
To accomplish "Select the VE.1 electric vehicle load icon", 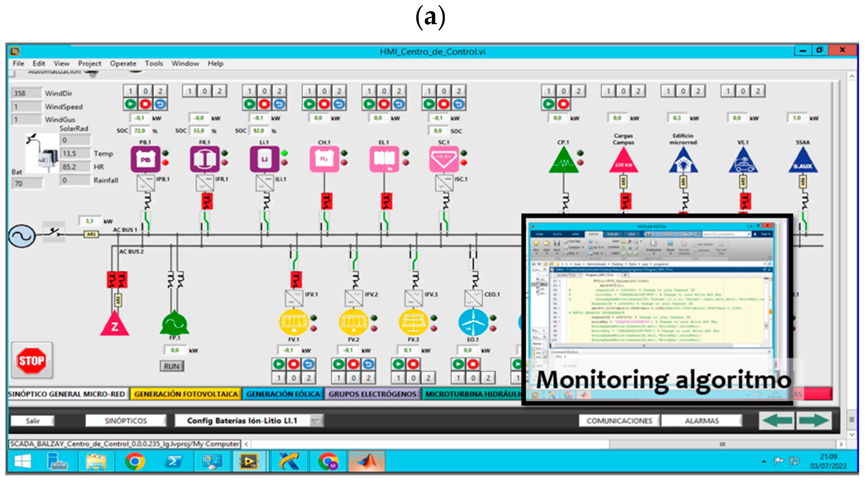I will (743, 162).
